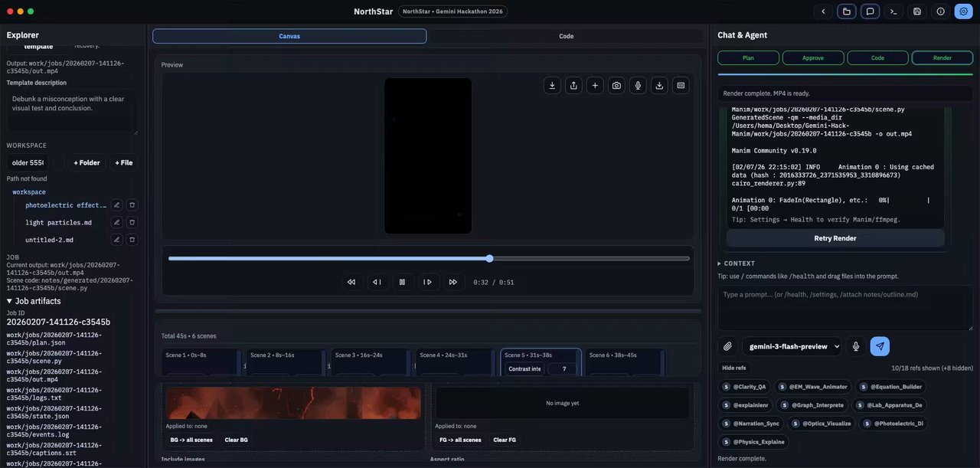Image resolution: width=980 pixels, height=468 pixels.
Task: Click the video progress slider handle
Action: pyautogui.click(x=489, y=258)
